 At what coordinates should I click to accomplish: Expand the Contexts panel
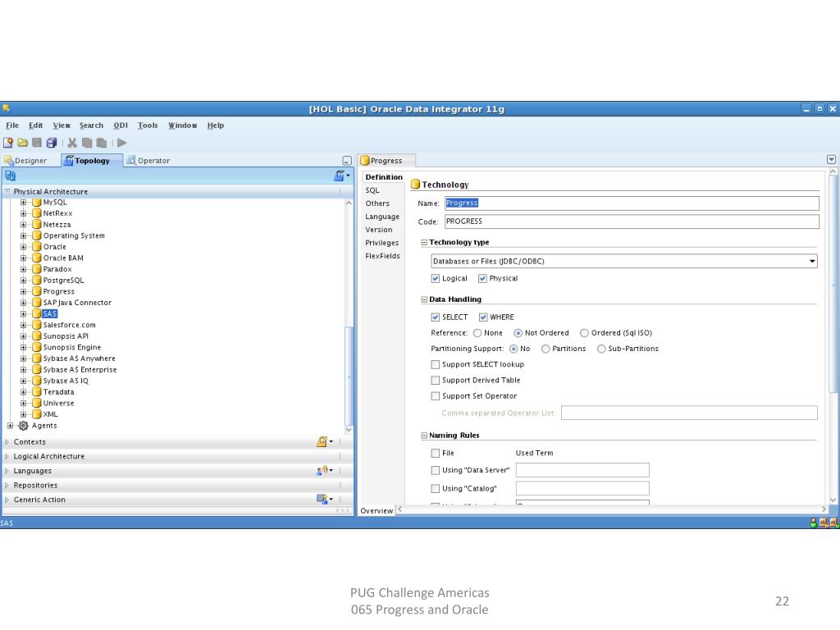(x=7, y=442)
